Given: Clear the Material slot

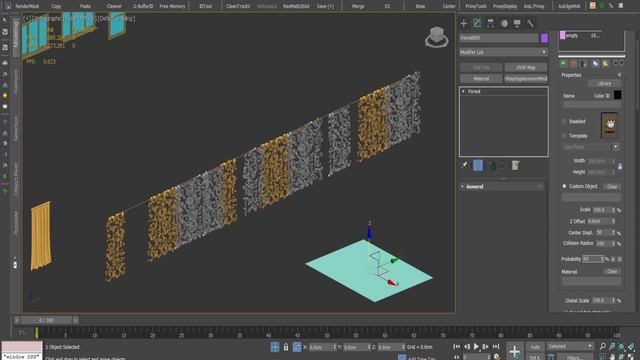Looking at the screenshot, I should coord(612,271).
